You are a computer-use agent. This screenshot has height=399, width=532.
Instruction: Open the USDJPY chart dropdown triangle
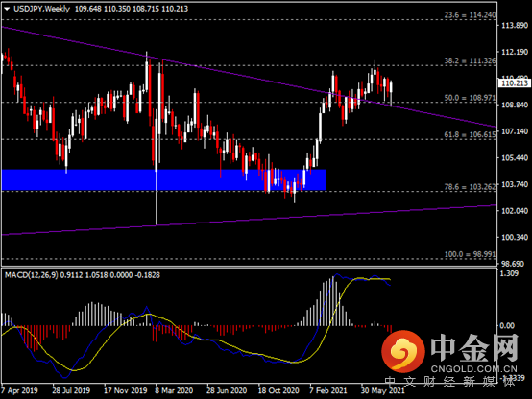coord(7,10)
